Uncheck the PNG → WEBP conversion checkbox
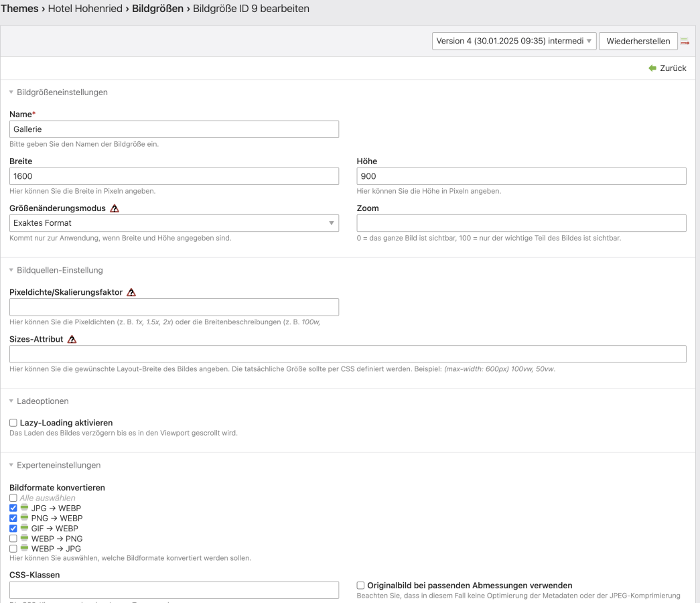Image resolution: width=700 pixels, height=603 pixels. (13, 519)
